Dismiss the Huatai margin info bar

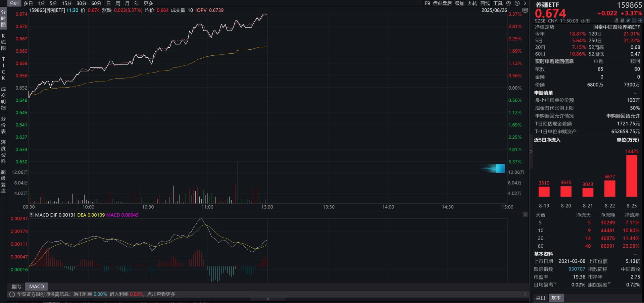[525, 294]
